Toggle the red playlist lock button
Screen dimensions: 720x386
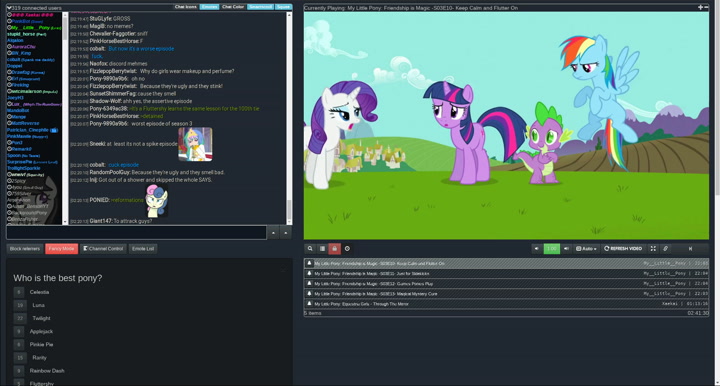click(x=334, y=249)
